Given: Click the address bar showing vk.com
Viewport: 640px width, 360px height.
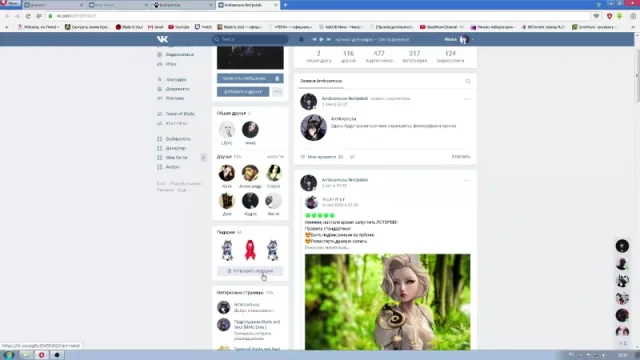Looking at the screenshot, I should click(318, 16).
